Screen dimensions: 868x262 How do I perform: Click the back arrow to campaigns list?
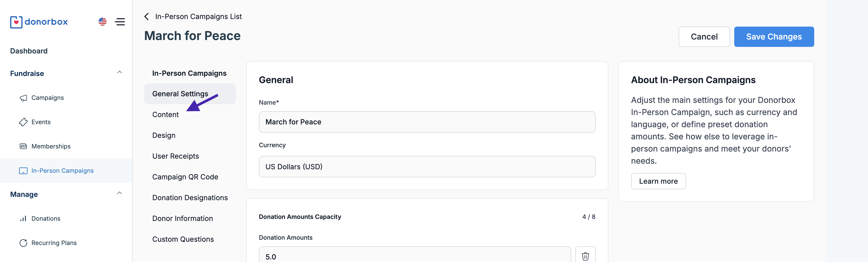pyautogui.click(x=147, y=16)
